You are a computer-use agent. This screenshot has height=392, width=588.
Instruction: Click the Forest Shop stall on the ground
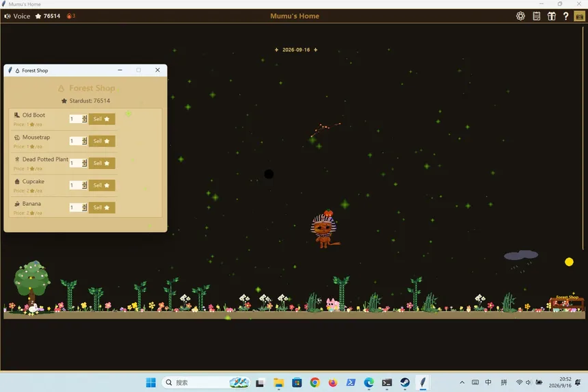click(x=567, y=302)
